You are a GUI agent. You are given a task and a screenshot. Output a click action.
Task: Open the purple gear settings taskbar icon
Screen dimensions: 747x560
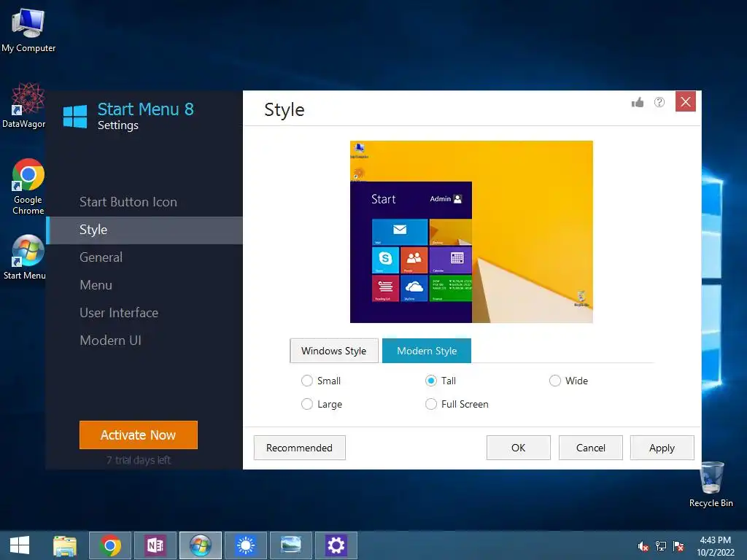click(x=336, y=545)
